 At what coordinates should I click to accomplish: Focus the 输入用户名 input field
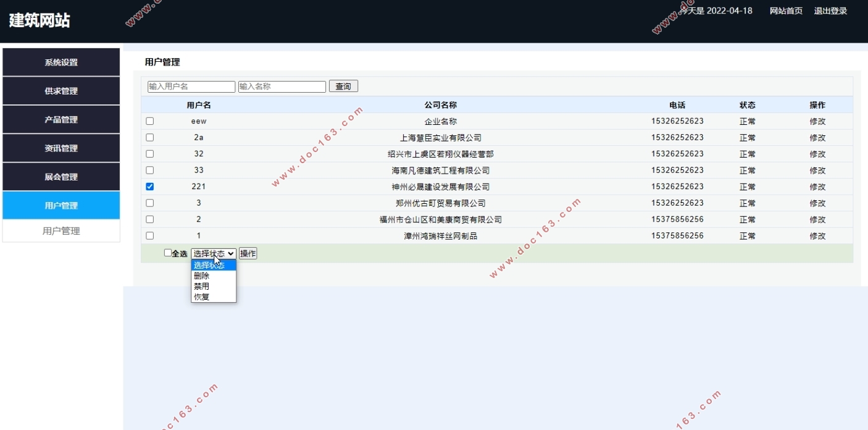(191, 86)
